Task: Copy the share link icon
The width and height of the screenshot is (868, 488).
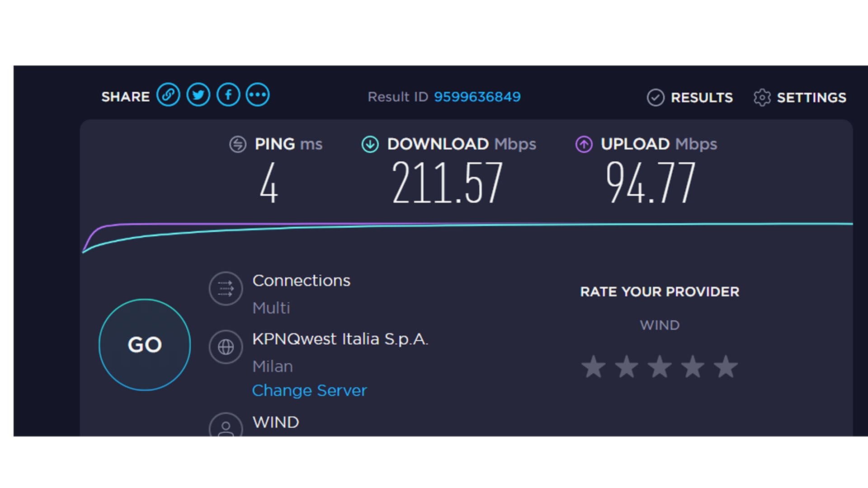Action: (x=168, y=95)
